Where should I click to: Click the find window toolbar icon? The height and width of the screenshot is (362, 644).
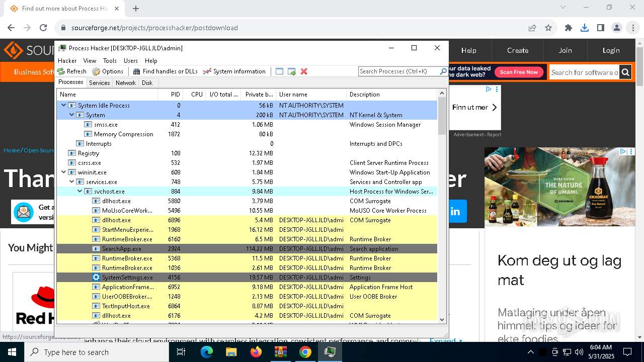click(x=280, y=71)
